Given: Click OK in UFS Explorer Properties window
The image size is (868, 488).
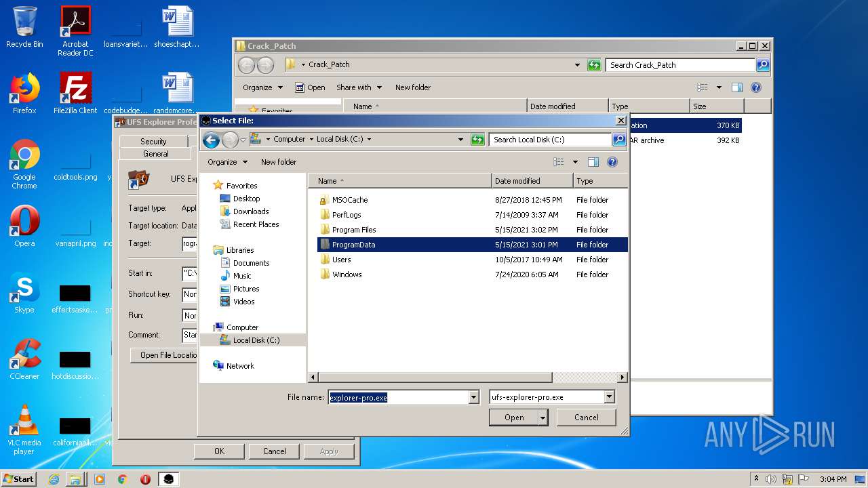Looking at the screenshot, I should pyautogui.click(x=219, y=451).
